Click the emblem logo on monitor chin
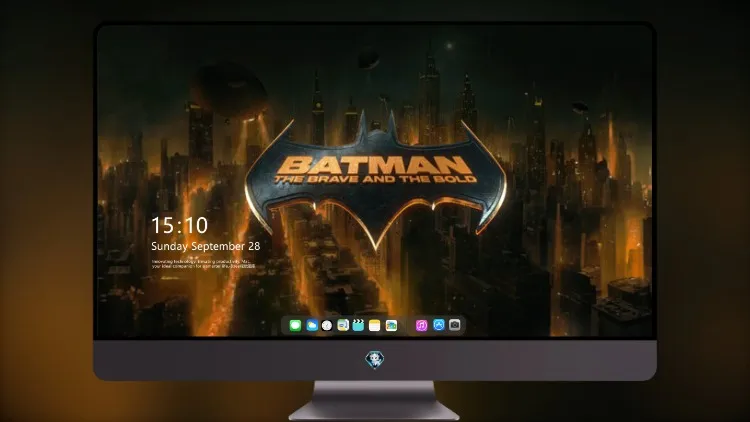750x422 pixels. (375, 360)
